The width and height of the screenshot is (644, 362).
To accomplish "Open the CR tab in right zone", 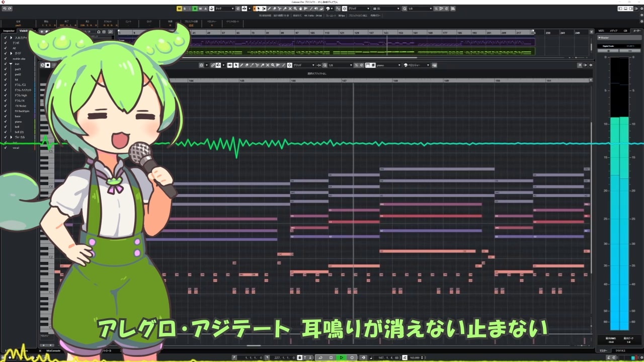I will coord(625,31).
